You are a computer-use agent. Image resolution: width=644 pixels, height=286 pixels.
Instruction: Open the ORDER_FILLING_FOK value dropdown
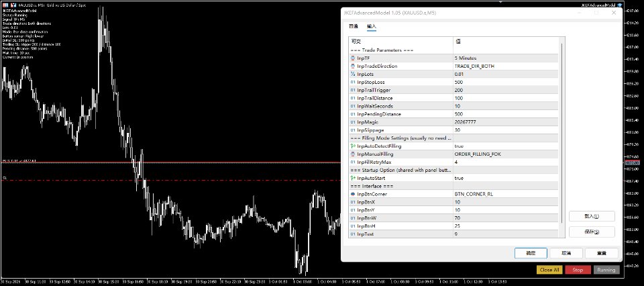506,154
